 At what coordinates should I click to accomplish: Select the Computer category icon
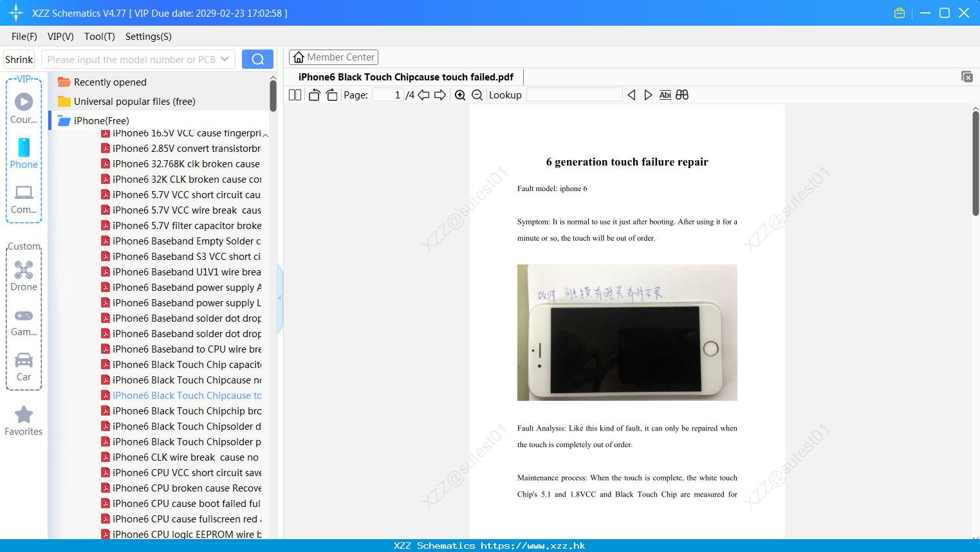[x=24, y=199]
